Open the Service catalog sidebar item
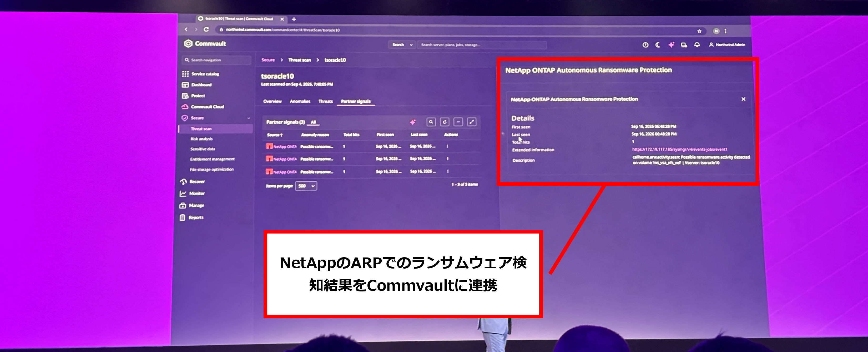868x352 pixels. [200, 74]
